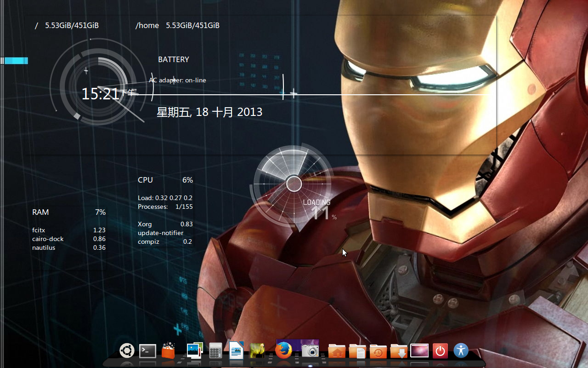Click the update-notifier process entry
Screen dimensions: 588x368
pyautogui.click(x=160, y=233)
